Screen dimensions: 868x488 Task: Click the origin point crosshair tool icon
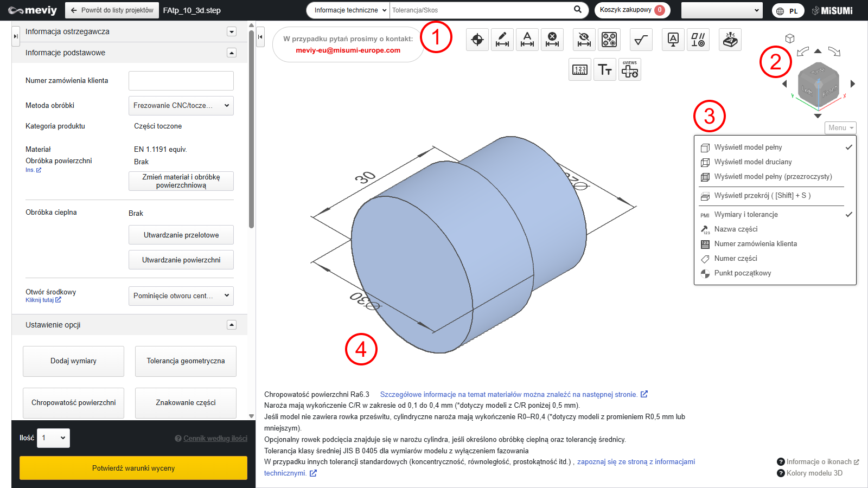click(x=477, y=40)
